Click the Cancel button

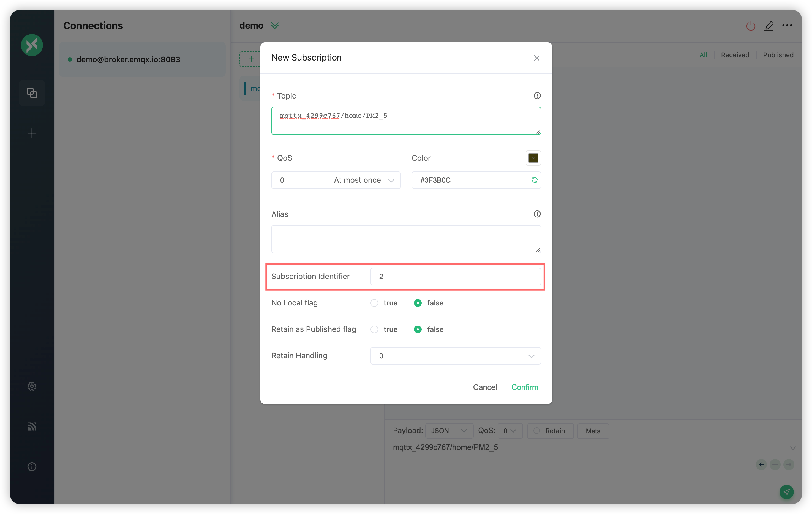coord(485,387)
